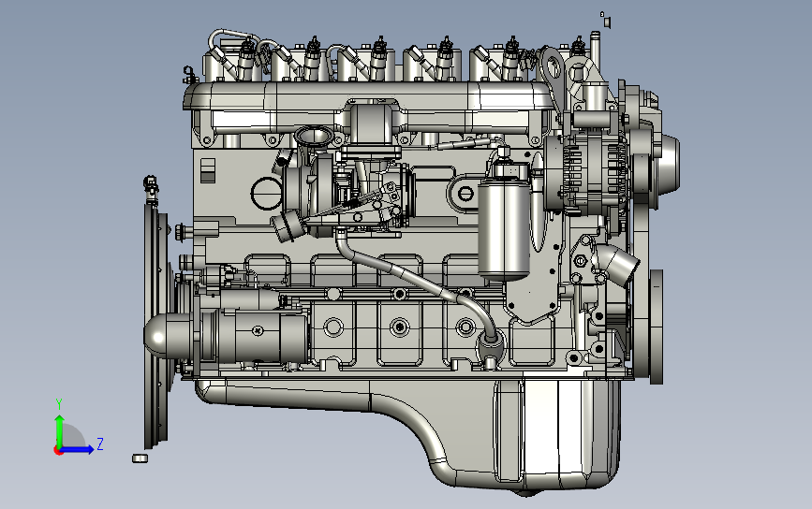Click the blue Z axis arrow of the triad

(78, 449)
